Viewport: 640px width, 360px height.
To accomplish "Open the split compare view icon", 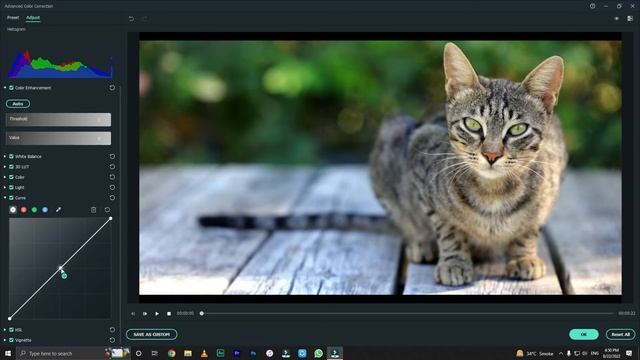I will (630, 18).
